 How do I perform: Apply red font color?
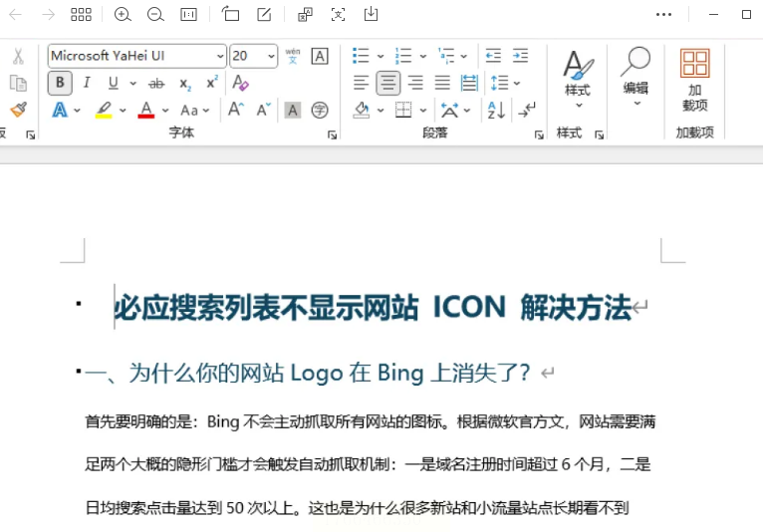[x=146, y=110]
